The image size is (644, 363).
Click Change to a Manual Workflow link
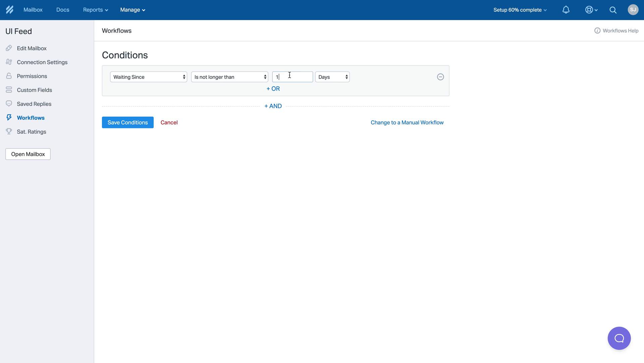pos(407,122)
